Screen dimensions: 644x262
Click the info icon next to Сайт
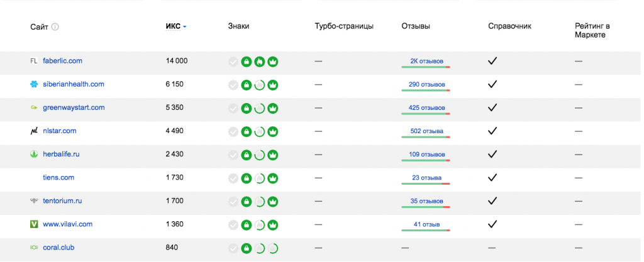55,27
